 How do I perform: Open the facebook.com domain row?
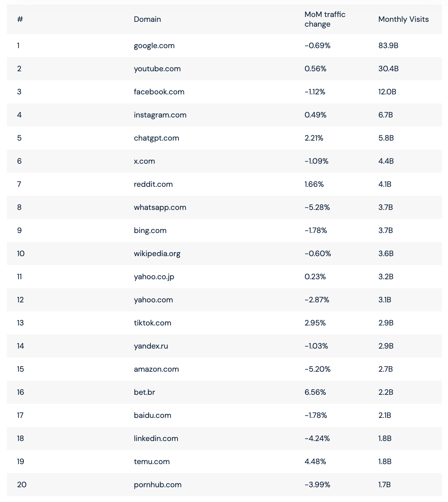[159, 92]
